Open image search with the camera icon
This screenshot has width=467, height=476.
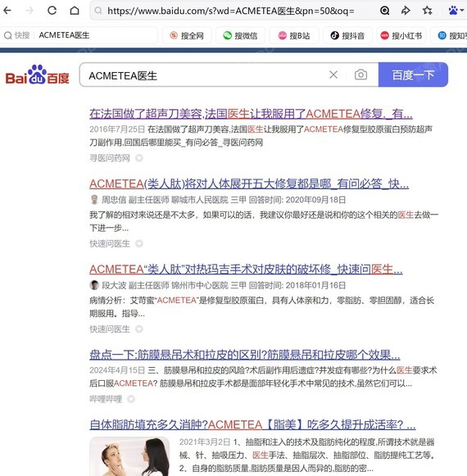[360, 75]
